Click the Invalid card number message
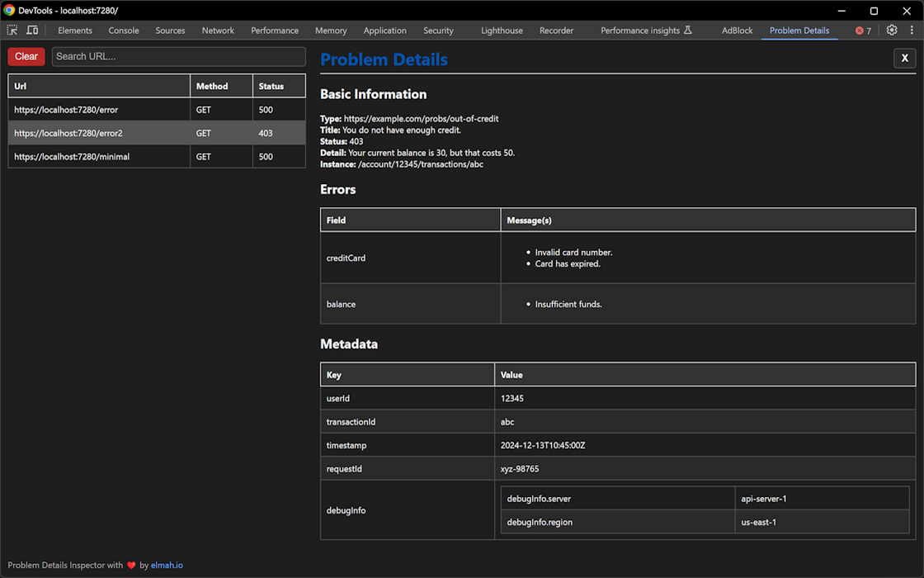 (x=573, y=253)
